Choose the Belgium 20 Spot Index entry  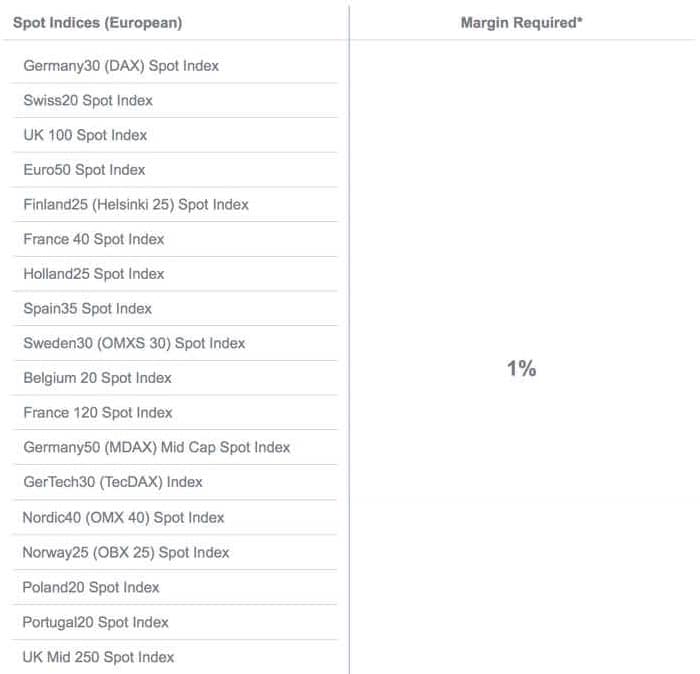click(98, 378)
